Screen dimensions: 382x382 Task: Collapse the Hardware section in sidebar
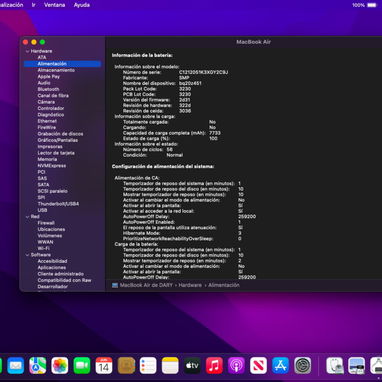tap(27, 51)
